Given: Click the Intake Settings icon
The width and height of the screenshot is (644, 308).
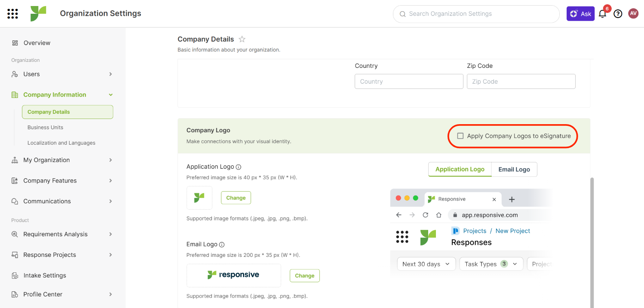Looking at the screenshot, I should point(15,276).
